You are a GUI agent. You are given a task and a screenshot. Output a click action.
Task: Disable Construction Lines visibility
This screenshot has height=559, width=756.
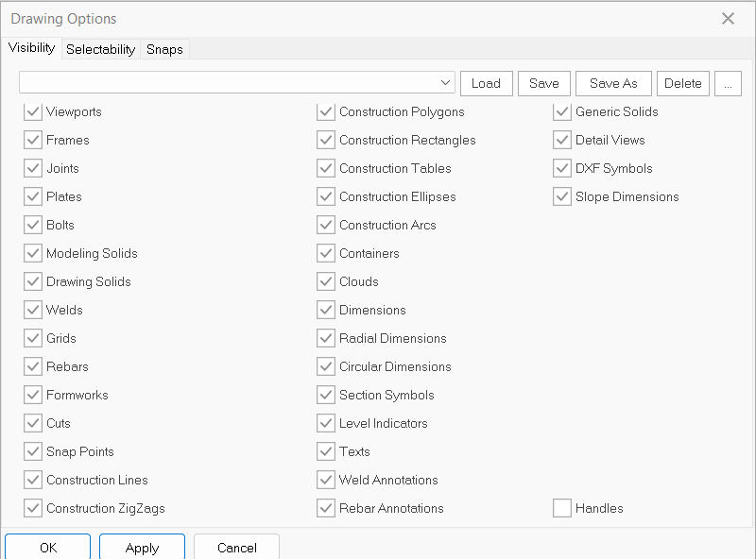coord(33,480)
